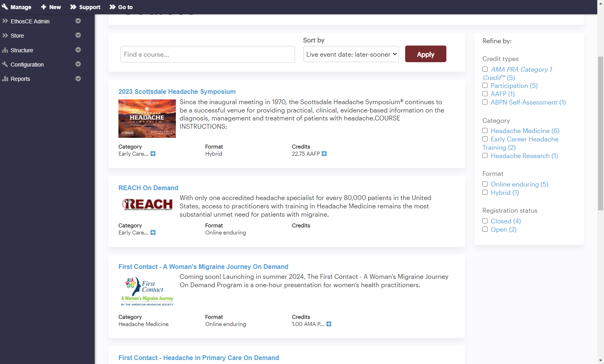Screen dimensions: 604x364
Task: Click Online enduring (5) filter link
Action: click(520, 184)
